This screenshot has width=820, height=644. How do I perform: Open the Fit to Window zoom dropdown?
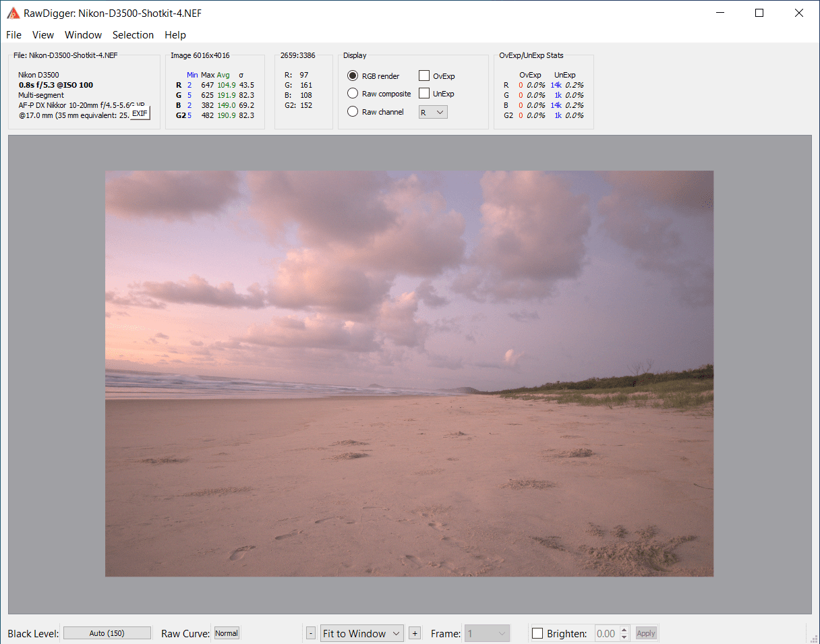(x=362, y=633)
